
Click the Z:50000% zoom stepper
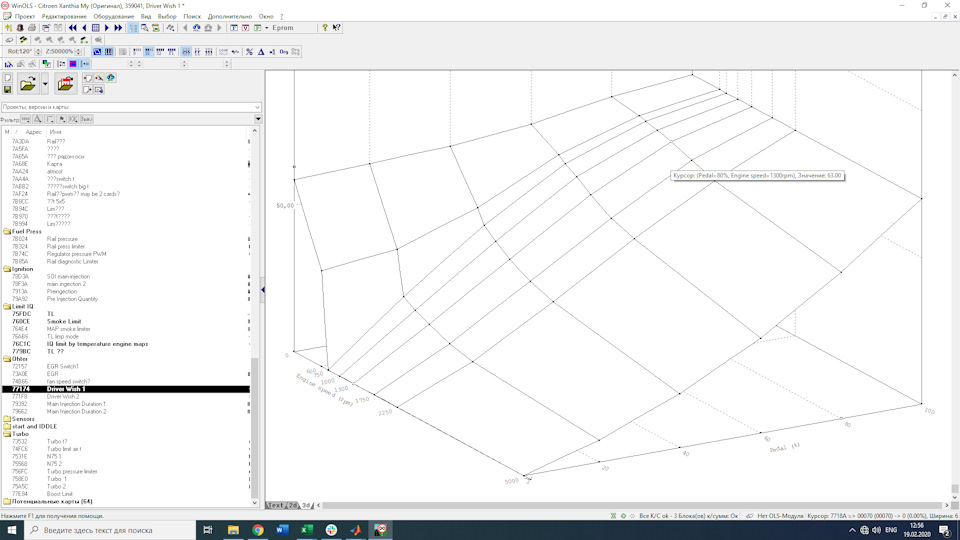[78, 52]
